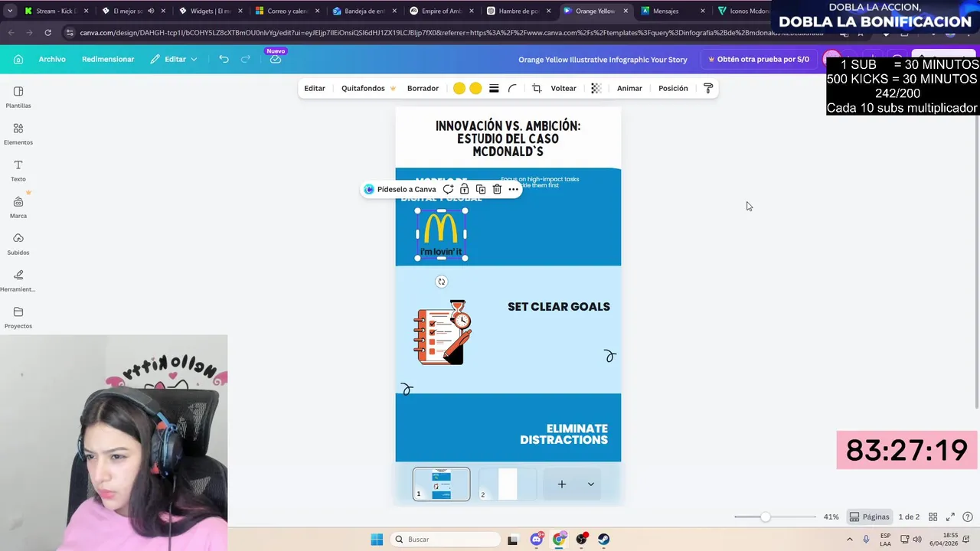Viewport: 980px width, 551px height.
Task: Open Marca panel in sidebar
Action: (x=18, y=207)
